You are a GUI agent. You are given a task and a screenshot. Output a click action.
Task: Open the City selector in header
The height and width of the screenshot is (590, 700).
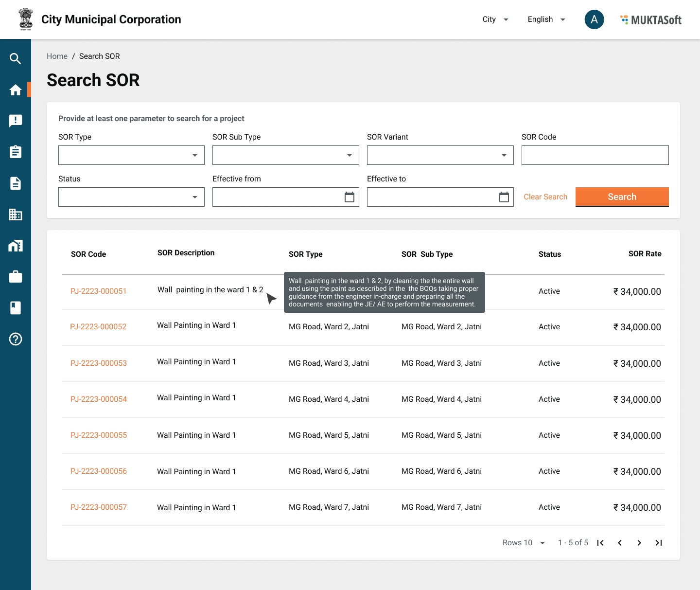click(x=495, y=19)
